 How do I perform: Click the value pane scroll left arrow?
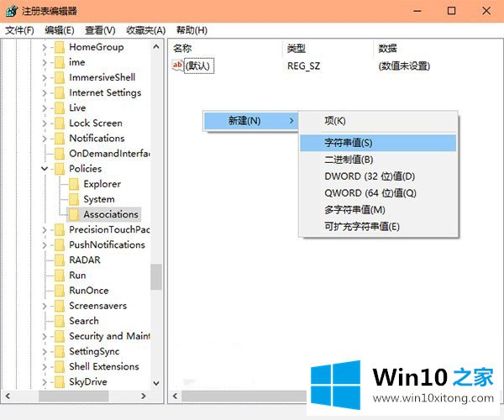coord(176,396)
